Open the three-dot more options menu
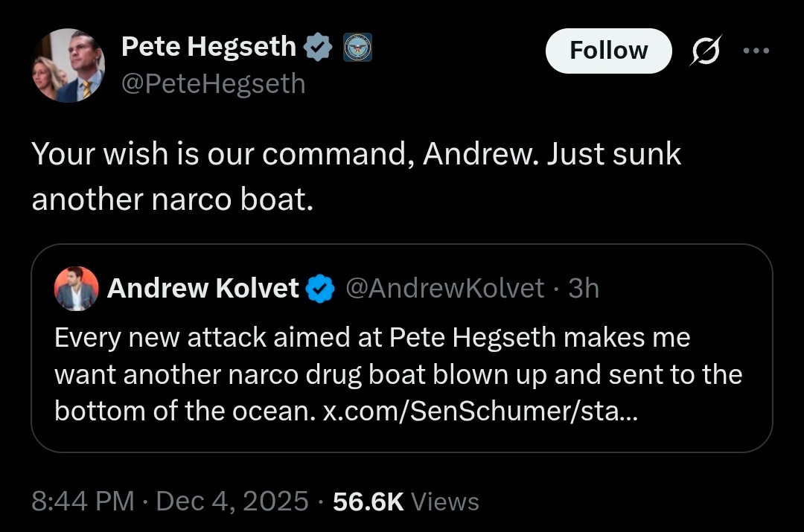This screenshot has width=804, height=532. coord(755,51)
